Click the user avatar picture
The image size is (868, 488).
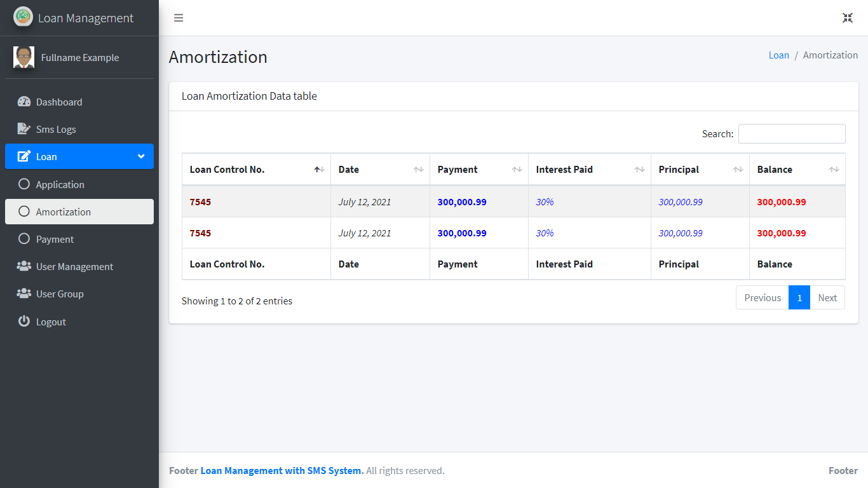24,57
